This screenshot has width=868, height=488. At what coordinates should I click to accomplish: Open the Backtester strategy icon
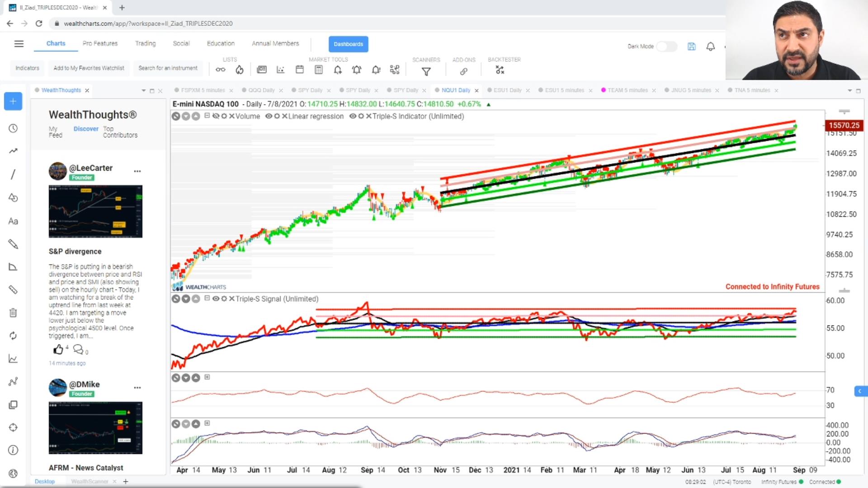tap(500, 70)
